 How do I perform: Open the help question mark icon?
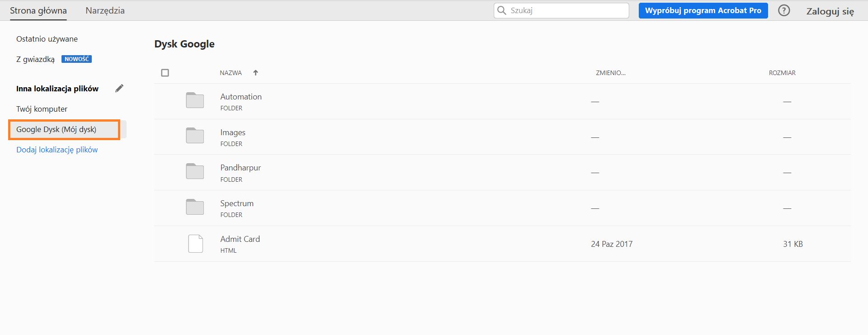click(783, 10)
